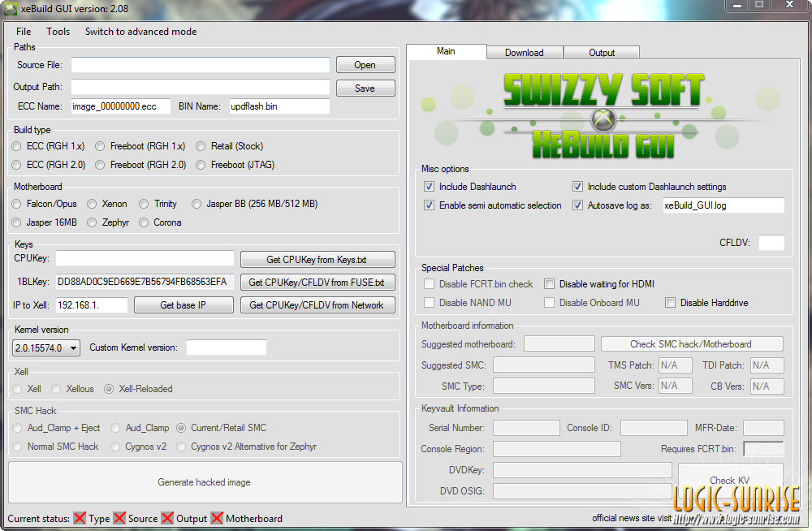812x531 pixels.
Task: Click the red X Source status icon
Action: 119,518
